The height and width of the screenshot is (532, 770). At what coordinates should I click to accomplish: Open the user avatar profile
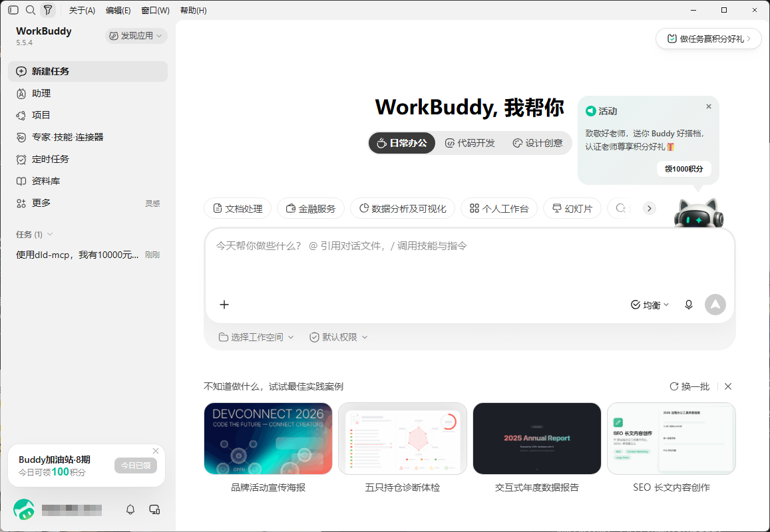point(23,509)
